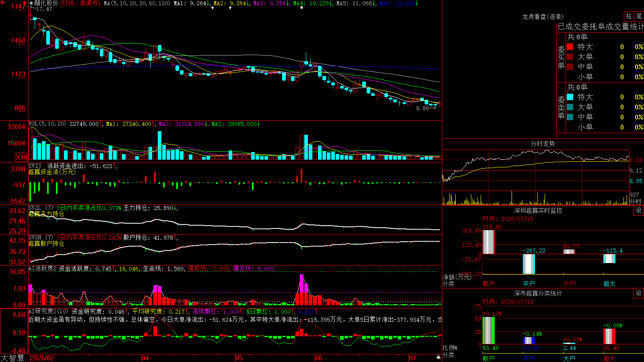Jump to the 05 month marker
The height and width of the screenshot is (362, 644).
click(x=239, y=358)
